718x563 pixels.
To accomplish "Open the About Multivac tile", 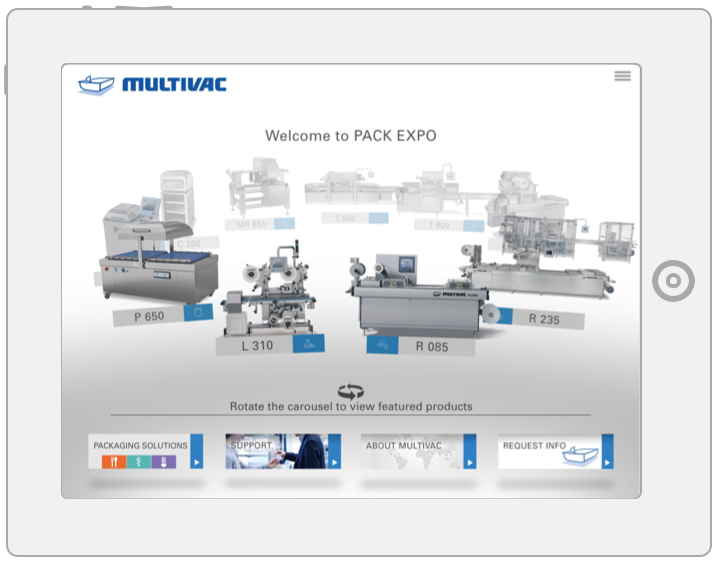I will (419, 451).
